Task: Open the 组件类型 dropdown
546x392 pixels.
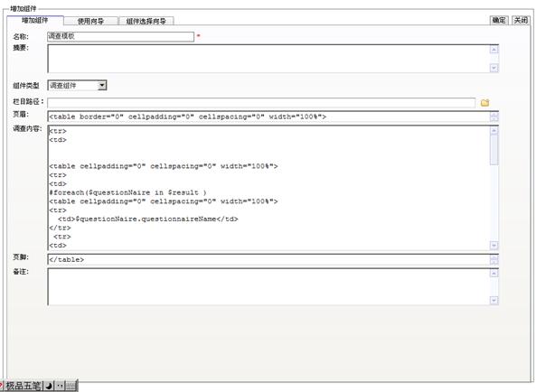Action: 102,86
